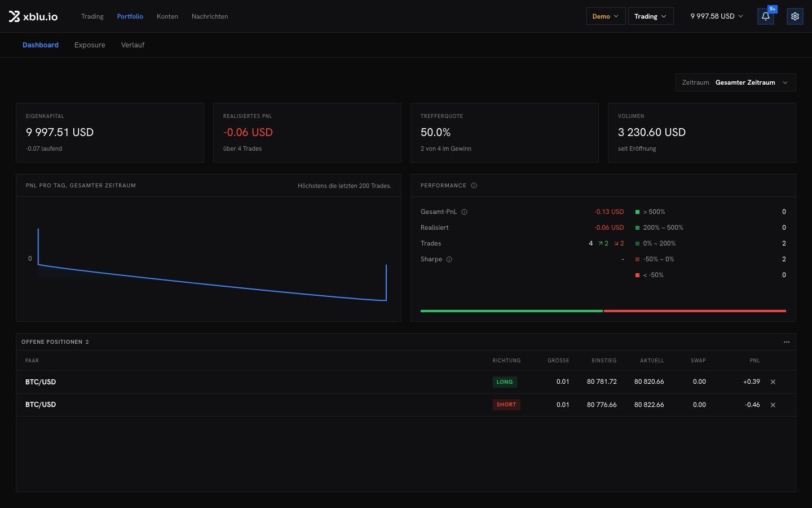Click red segment of win/loss bar
The width and height of the screenshot is (812, 508).
[695, 311]
